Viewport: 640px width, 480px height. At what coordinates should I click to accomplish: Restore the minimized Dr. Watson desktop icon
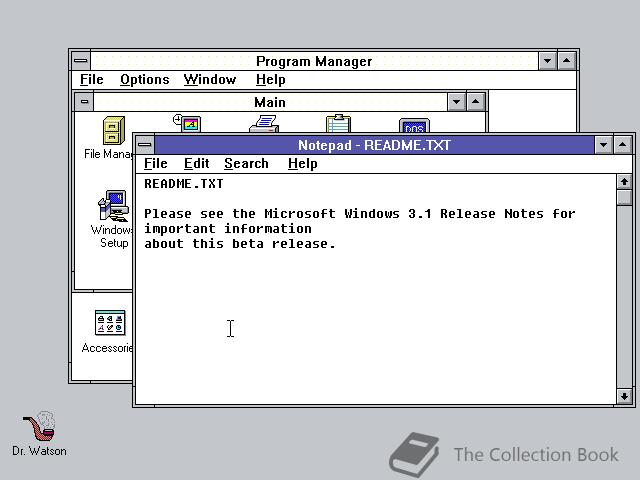(x=39, y=426)
